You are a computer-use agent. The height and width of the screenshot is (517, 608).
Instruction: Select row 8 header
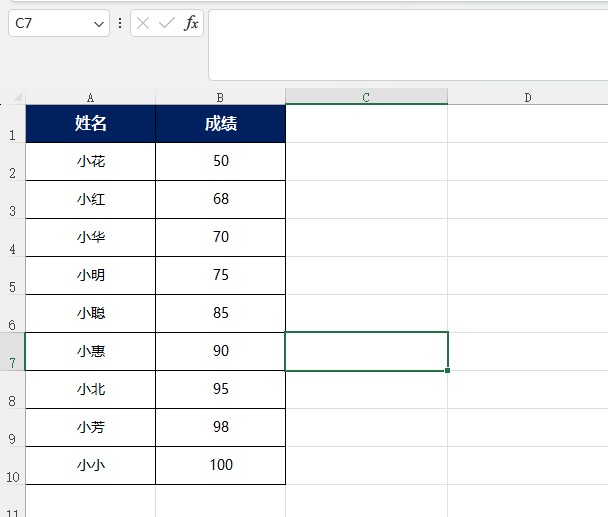pos(12,390)
